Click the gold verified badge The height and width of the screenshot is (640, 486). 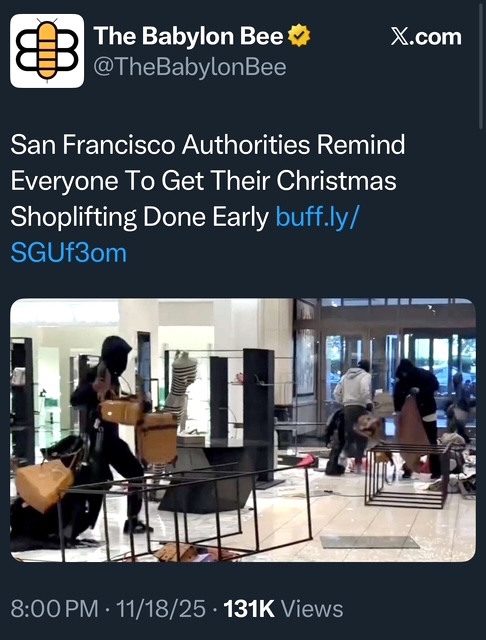point(299,36)
